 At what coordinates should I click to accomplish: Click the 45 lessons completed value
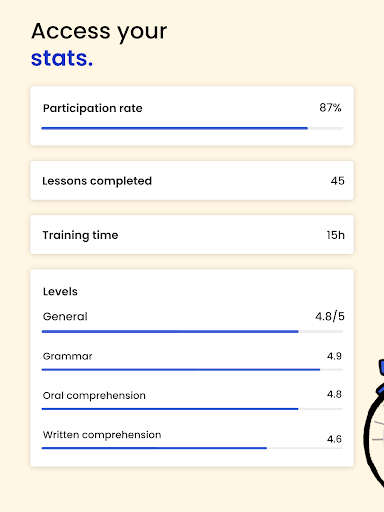point(337,181)
